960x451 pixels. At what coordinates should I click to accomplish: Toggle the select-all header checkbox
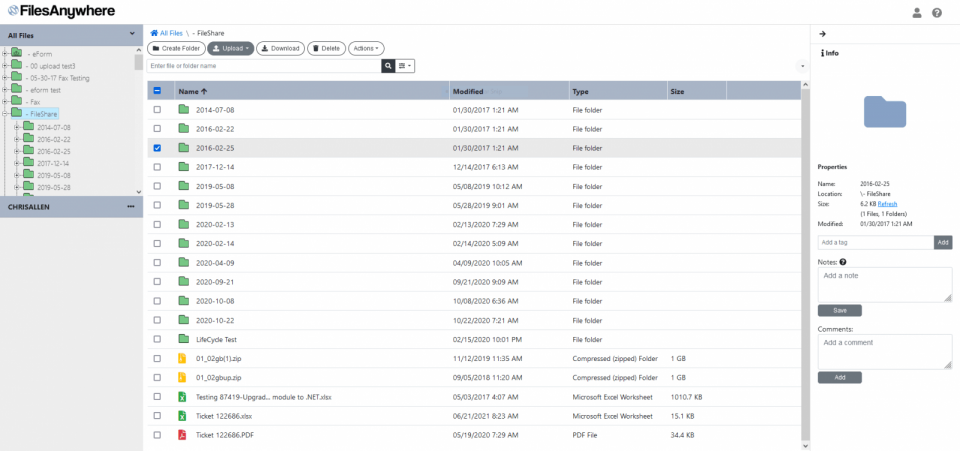[x=157, y=91]
